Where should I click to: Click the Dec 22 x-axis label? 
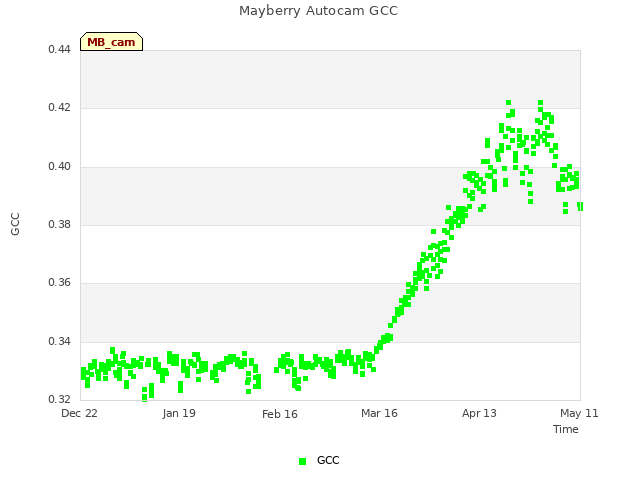tap(79, 413)
